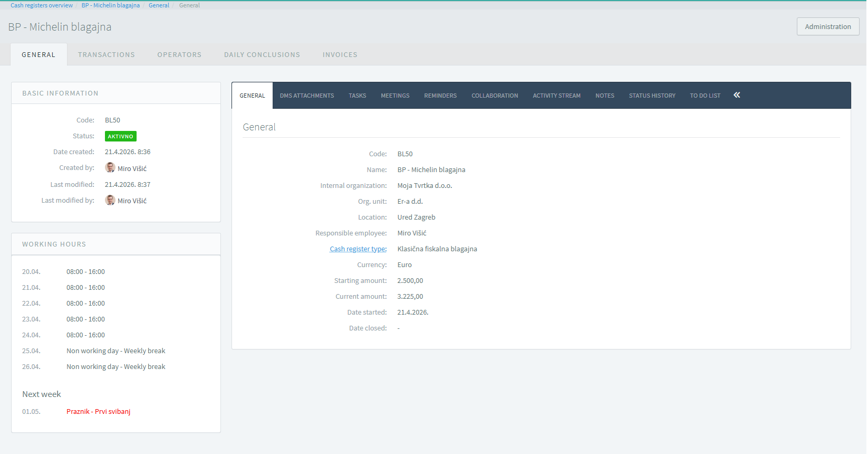The width and height of the screenshot is (868, 454).
Task: Switch to To Do List tab
Action: (705, 96)
